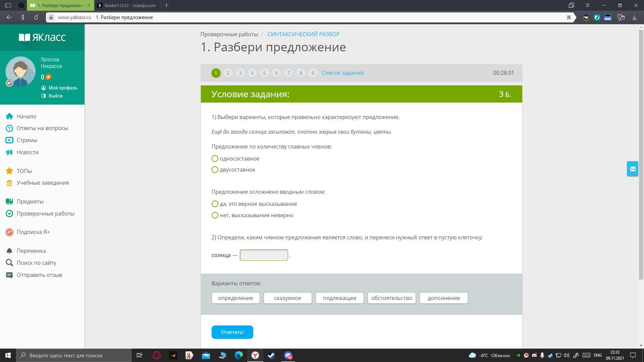Switch to the znanija.com browser tab
644x362 pixels.
pos(127,5)
